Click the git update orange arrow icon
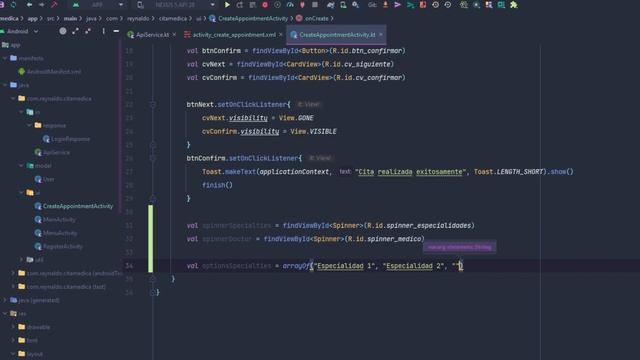The width and height of the screenshot is (640, 360). 385,5
